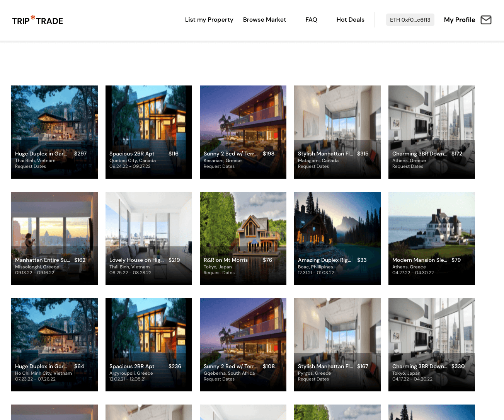The width and height of the screenshot is (504, 420).
Task: Click dates 04.17.22 - 04.20.22
Action: 412,379
